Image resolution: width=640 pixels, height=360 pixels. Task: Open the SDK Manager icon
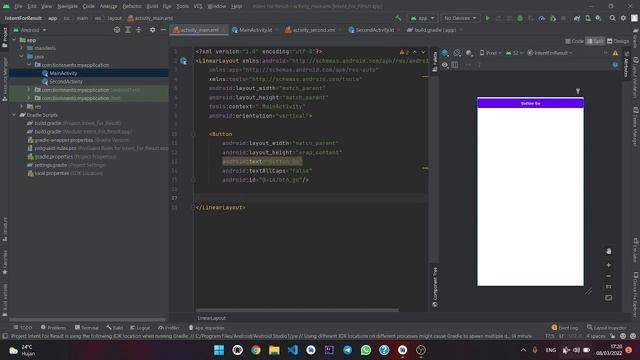click(598, 18)
